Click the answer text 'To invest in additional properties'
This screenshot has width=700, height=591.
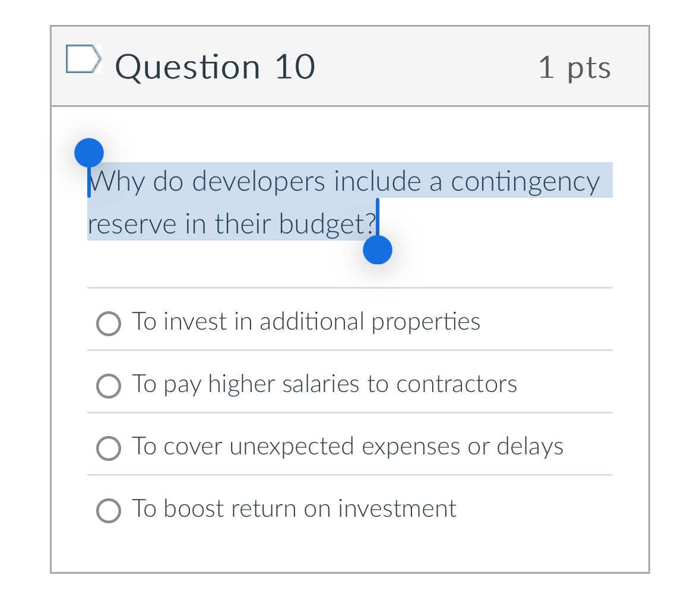coord(306,321)
